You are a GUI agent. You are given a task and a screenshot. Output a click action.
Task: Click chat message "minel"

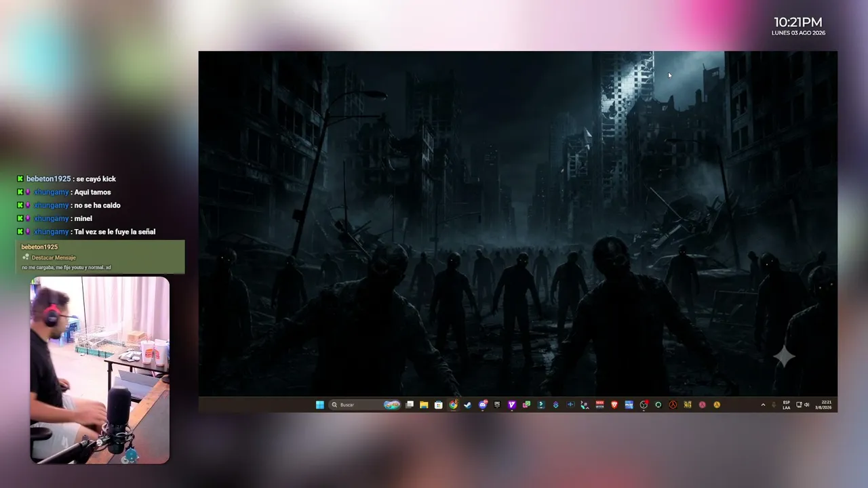83,218
